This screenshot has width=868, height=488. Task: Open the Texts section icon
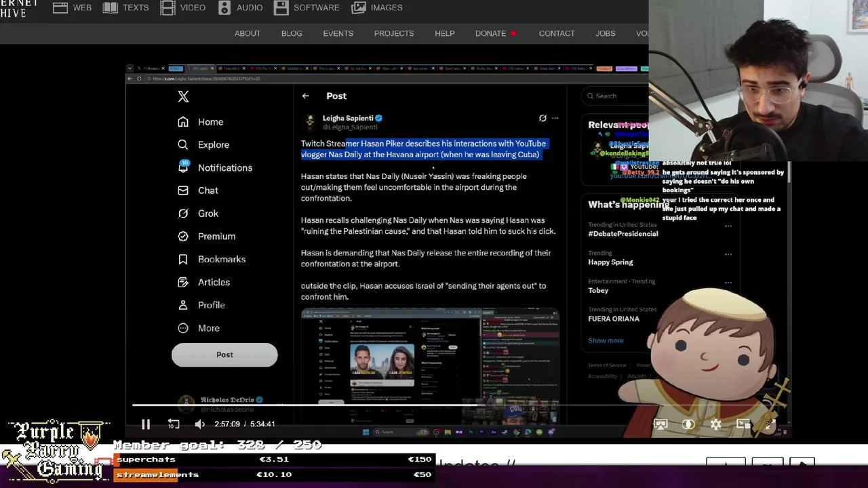pos(111,7)
